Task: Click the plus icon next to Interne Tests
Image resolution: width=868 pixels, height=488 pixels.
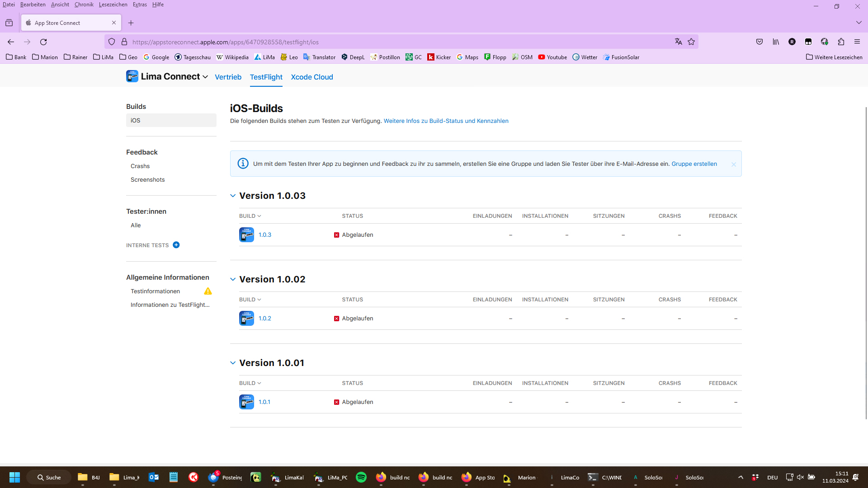Action: tap(176, 245)
